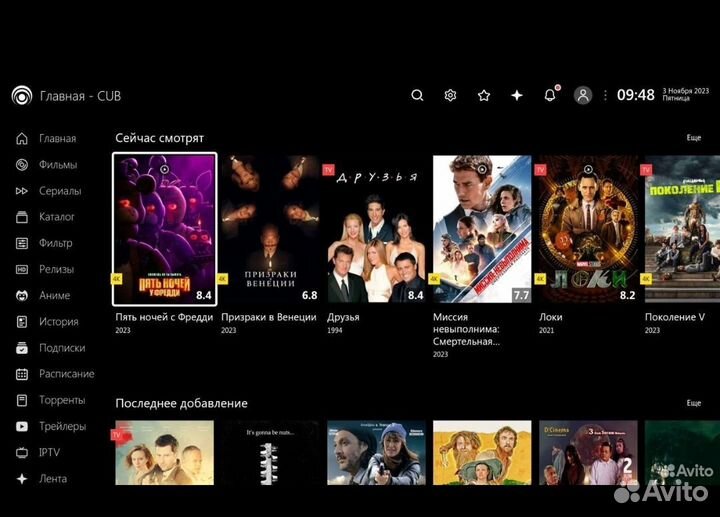720x517 pixels.
Task: Open Релизы menu item
Action: coord(56,270)
